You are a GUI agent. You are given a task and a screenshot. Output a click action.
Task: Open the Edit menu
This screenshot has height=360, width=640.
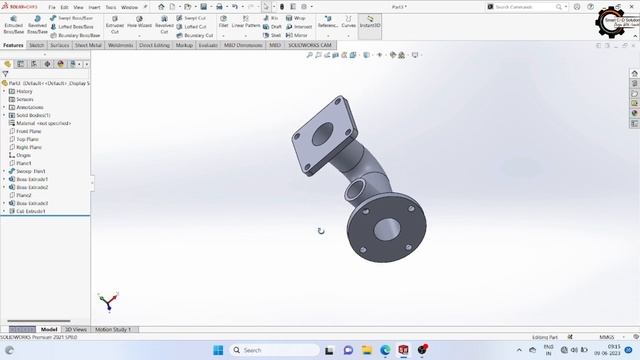coord(64,7)
